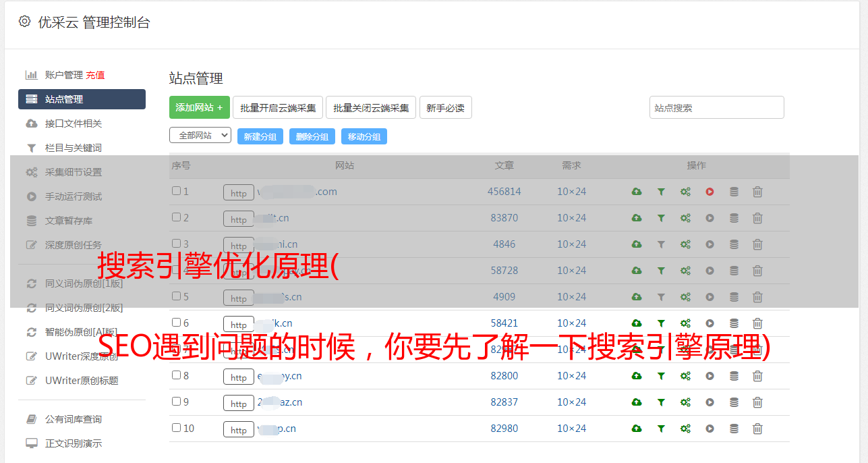The image size is (868, 463).
Task: Check the checkbox for site row 5
Action: [x=176, y=296]
